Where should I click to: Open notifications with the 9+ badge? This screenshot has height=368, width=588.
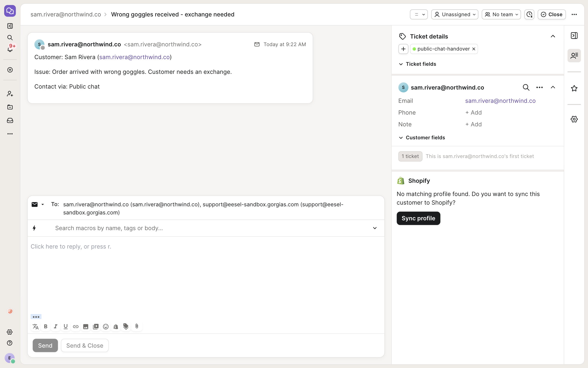point(10,48)
